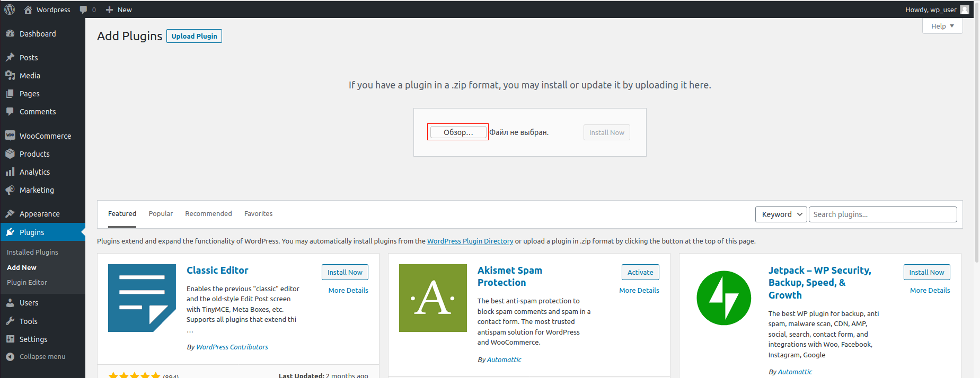Viewport: 980px width, 378px height.
Task: Click the Classic Editor plugin thumbnail
Action: pos(142,298)
